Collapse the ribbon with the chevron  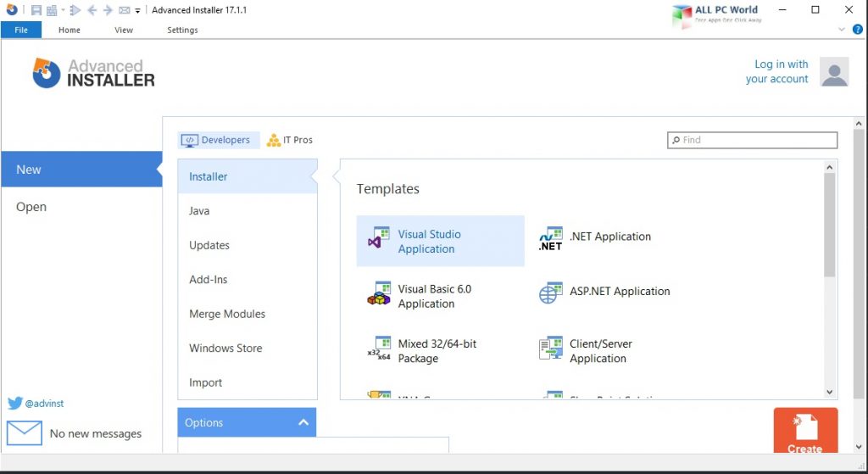[842, 30]
